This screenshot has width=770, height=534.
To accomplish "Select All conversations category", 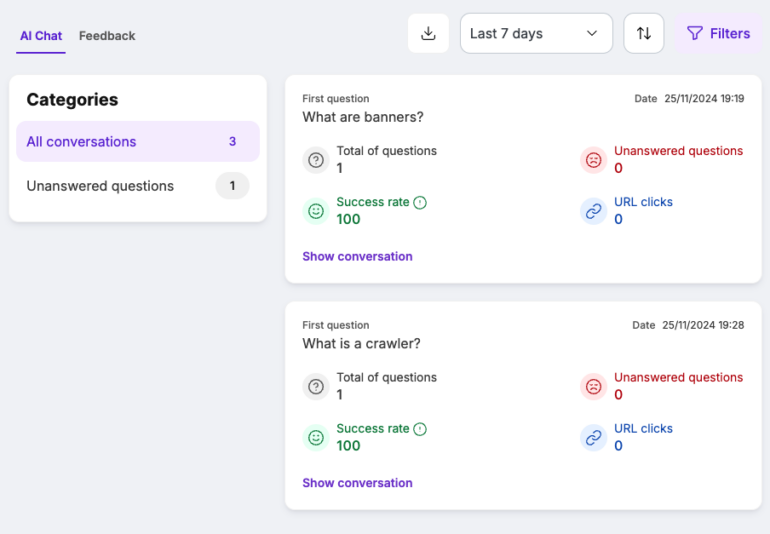I will point(138,141).
